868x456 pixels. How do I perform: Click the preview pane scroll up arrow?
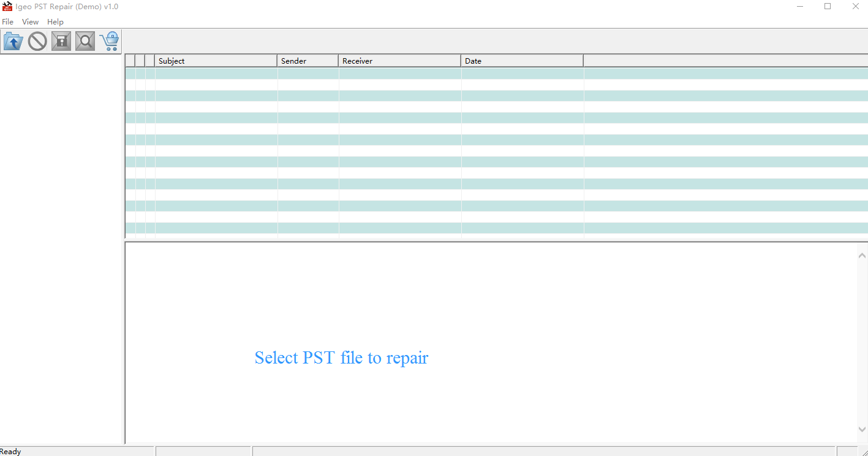coord(862,255)
